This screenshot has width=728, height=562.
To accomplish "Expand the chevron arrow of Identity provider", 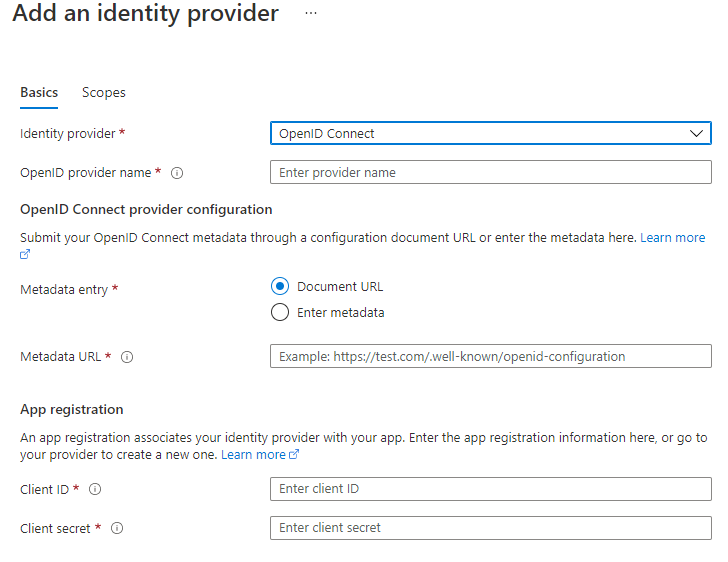I will (x=696, y=134).
